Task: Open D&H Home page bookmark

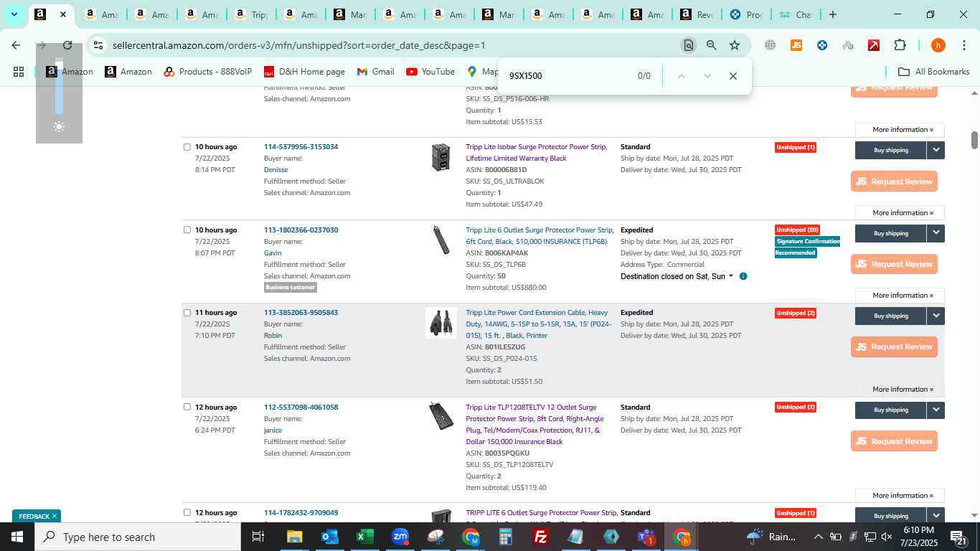Action: [x=304, y=72]
